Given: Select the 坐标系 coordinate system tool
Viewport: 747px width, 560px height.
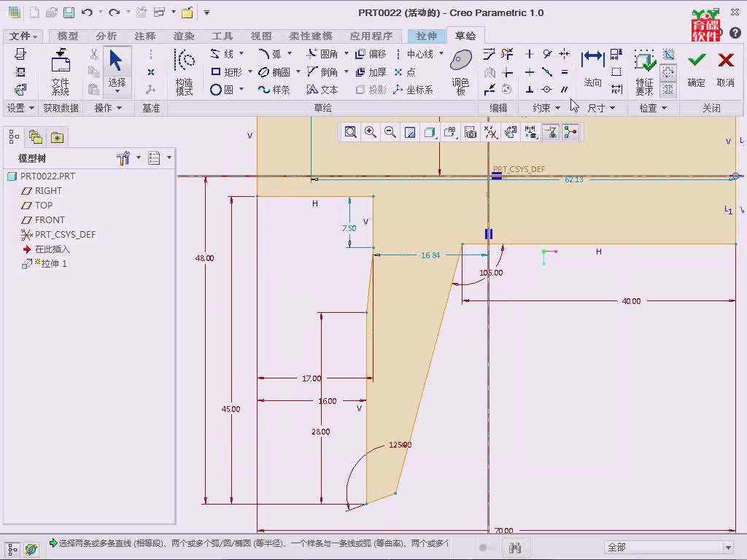Looking at the screenshot, I should (414, 90).
